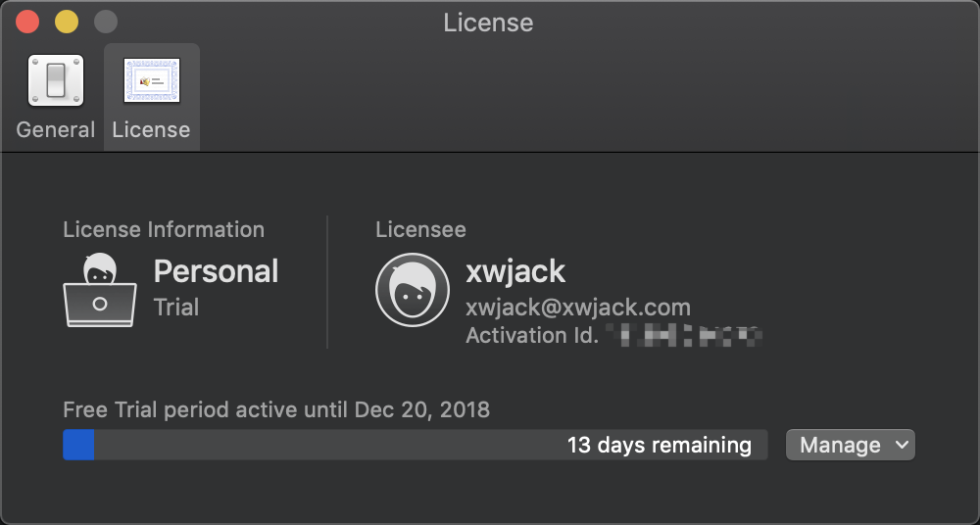Screen dimensions: 980x525
Task: Click the blurred Activation Id value
Action: [685, 336]
